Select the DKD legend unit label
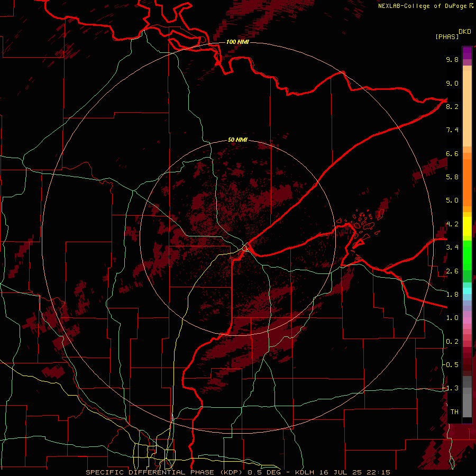This screenshot has width=476, height=476. [465, 32]
